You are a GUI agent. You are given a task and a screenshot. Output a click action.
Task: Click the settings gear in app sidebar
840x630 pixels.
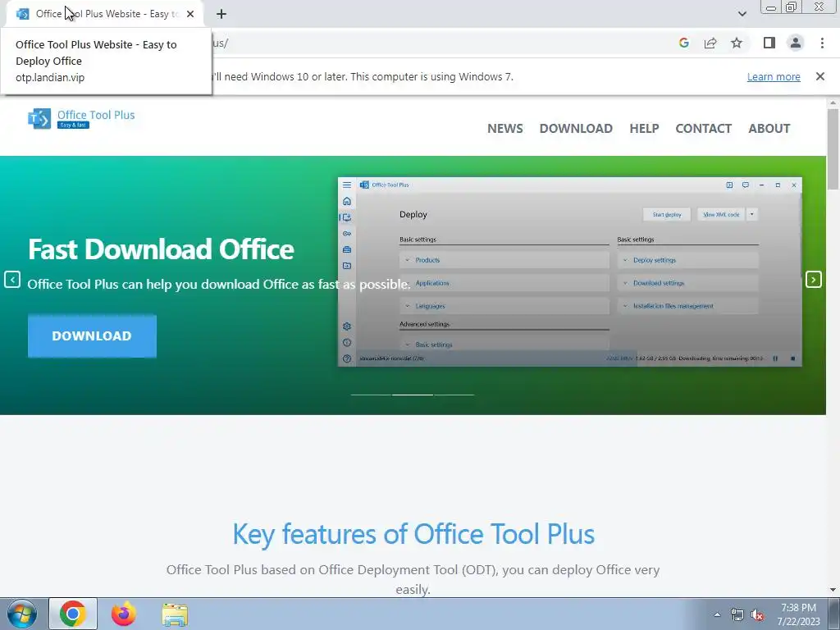point(347,326)
